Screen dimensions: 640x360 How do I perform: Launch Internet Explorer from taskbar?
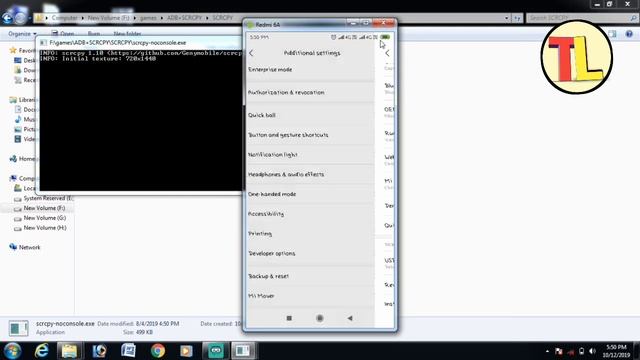point(41,351)
